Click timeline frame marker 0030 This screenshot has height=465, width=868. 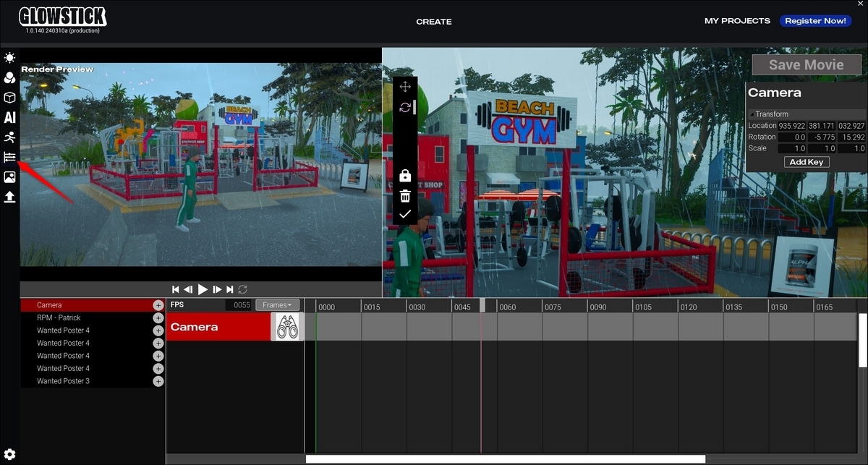click(417, 307)
